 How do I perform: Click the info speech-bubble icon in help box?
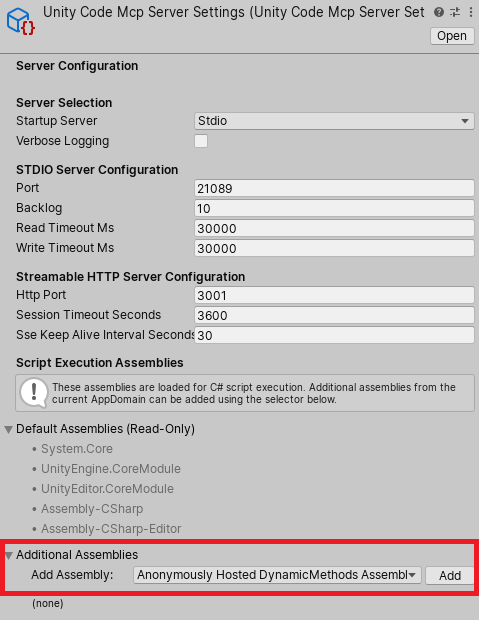pos(34,393)
